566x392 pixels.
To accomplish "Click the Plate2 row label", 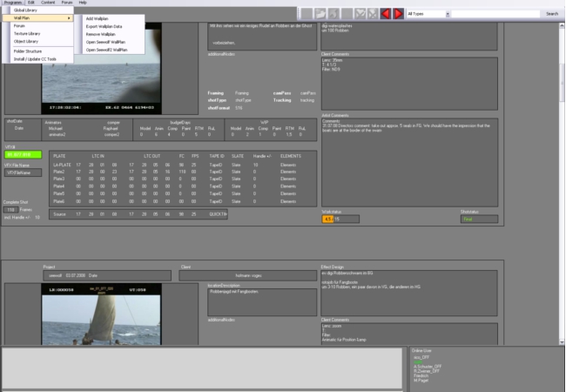I will 59,172.
